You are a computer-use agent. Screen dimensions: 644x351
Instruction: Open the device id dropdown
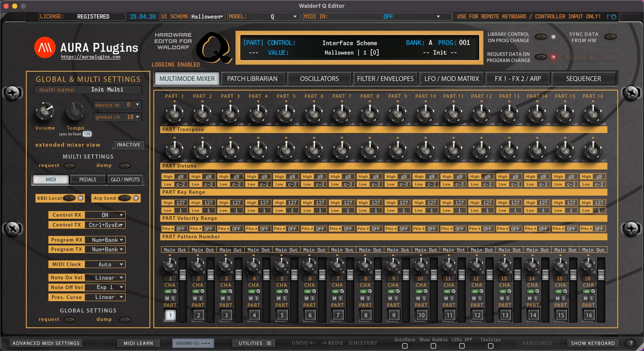tap(117, 105)
